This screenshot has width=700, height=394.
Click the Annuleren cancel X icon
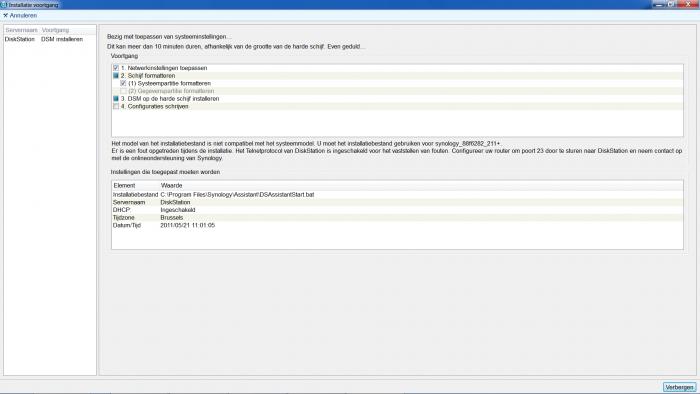(x=5, y=15)
